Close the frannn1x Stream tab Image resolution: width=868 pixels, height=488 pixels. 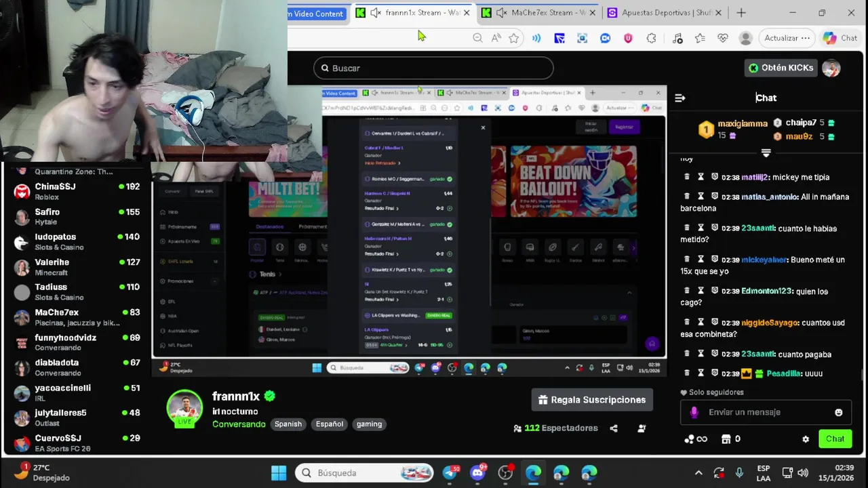[467, 13]
